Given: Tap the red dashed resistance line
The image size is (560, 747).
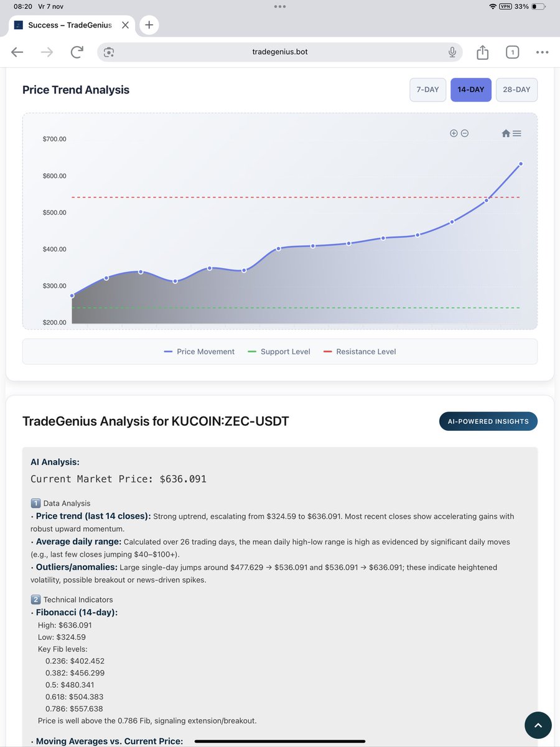Looking at the screenshot, I should (x=296, y=197).
